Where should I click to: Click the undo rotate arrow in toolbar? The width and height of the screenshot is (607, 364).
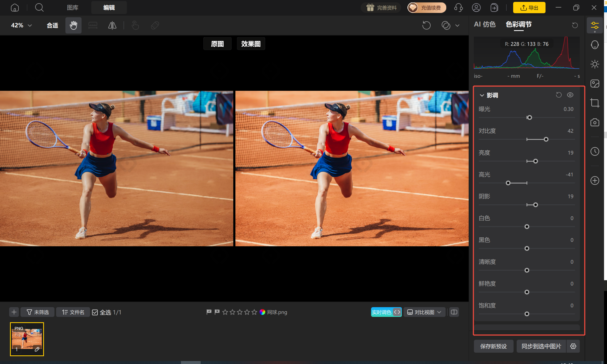click(x=426, y=25)
